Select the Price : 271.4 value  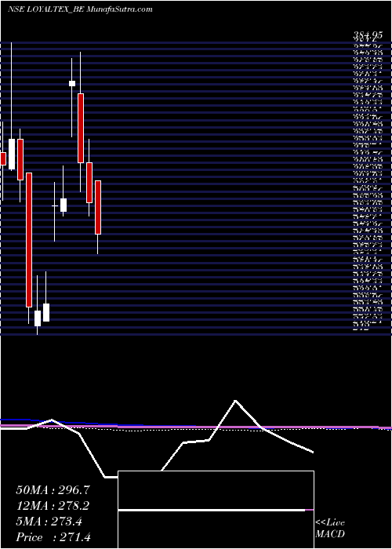(x=53, y=537)
